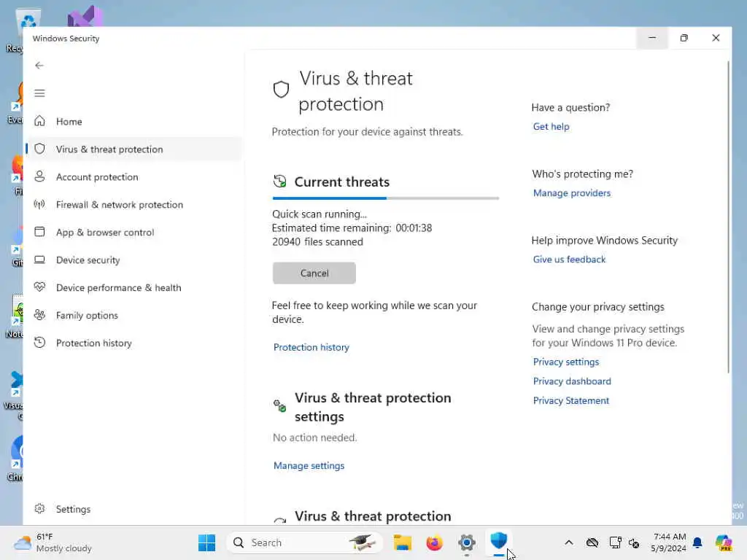Screen dimensions: 747x560
Task: Click the network display tray icon
Action: (x=615, y=542)
